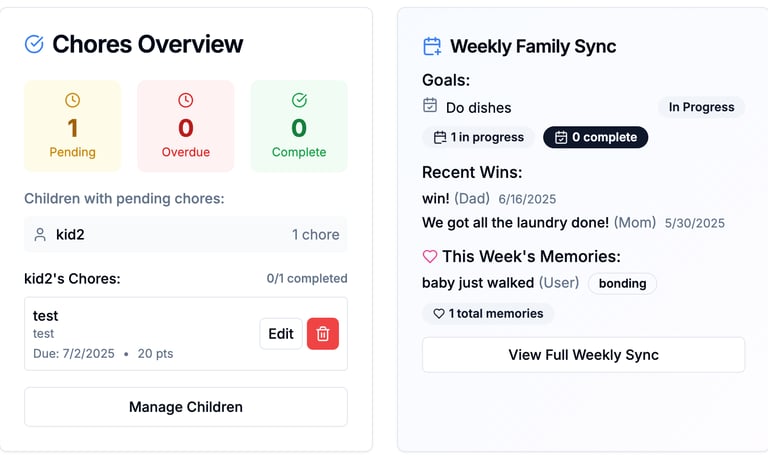Click the kid2 person icon

(40, 235)
